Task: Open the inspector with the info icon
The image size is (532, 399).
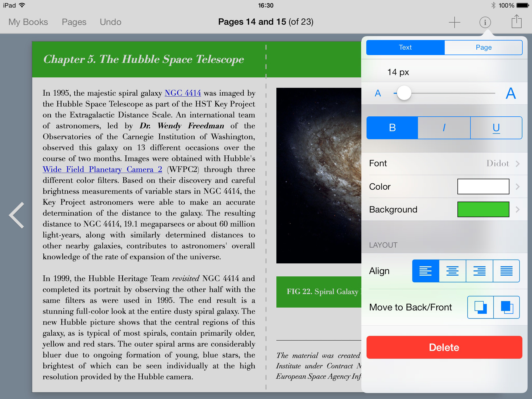Action: pyautogui.click(x=485, y=22)
